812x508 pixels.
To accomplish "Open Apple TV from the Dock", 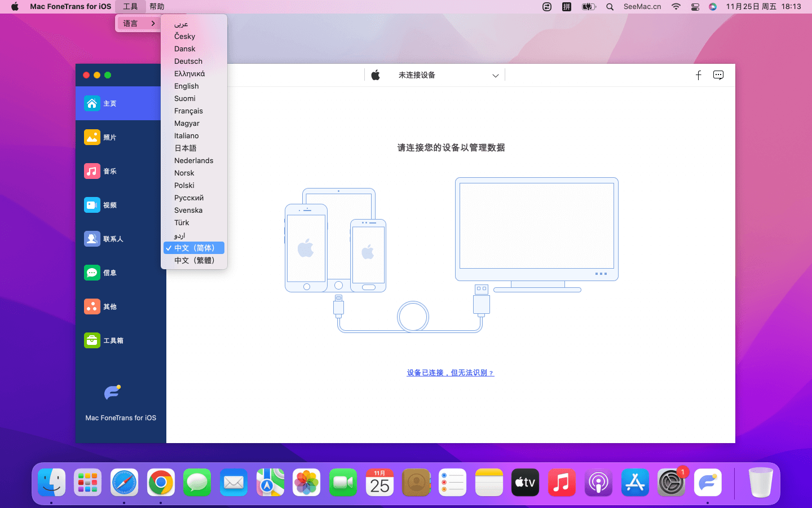I will (x=525, y=483).
